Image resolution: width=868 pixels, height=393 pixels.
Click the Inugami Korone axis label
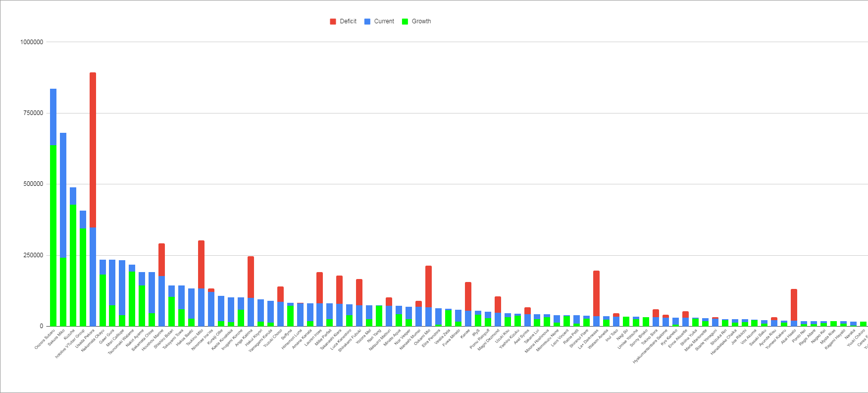[x=232, y=339]
